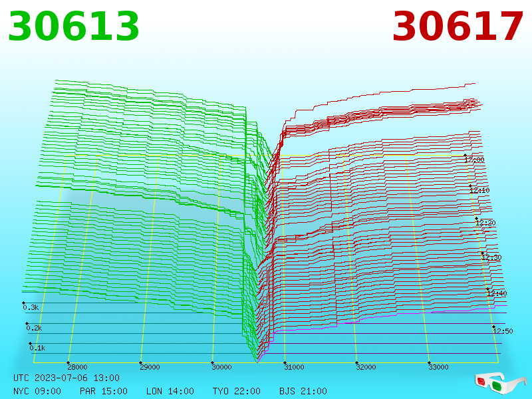Click the PAR 15:00 time label
Image resolution: width=532 pixels, height=399 pixels.
tap(104, 391)
